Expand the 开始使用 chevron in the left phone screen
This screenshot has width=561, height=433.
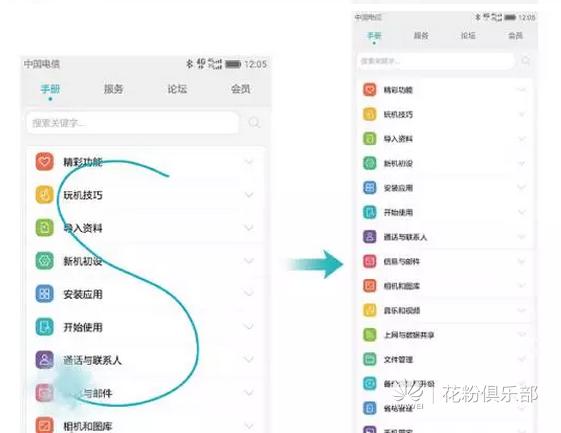tap(249, 327)
